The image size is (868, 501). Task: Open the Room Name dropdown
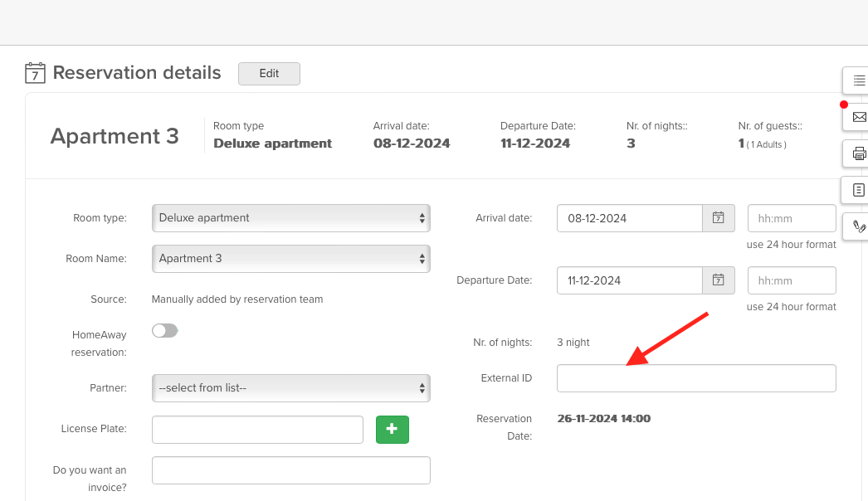click(290, 258)
